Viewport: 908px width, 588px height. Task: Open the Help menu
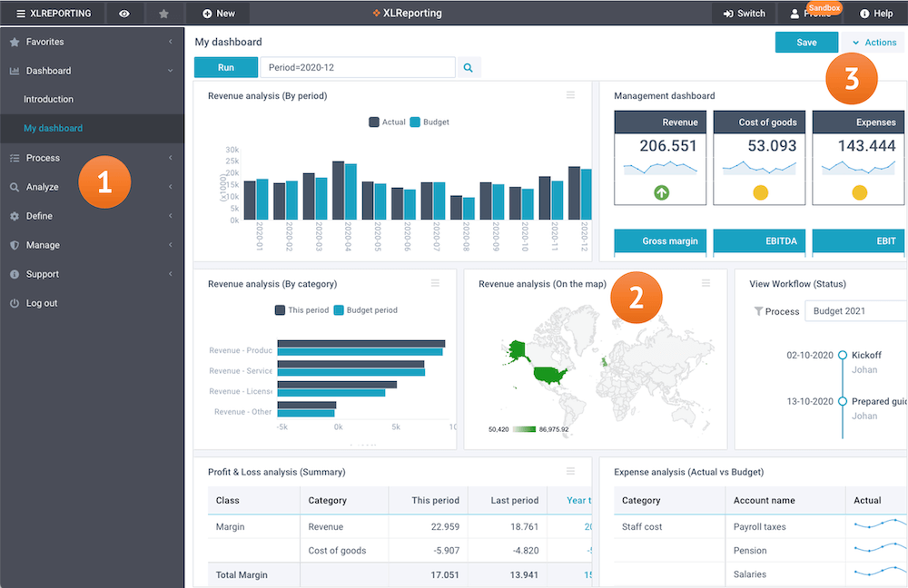point(876,14)
